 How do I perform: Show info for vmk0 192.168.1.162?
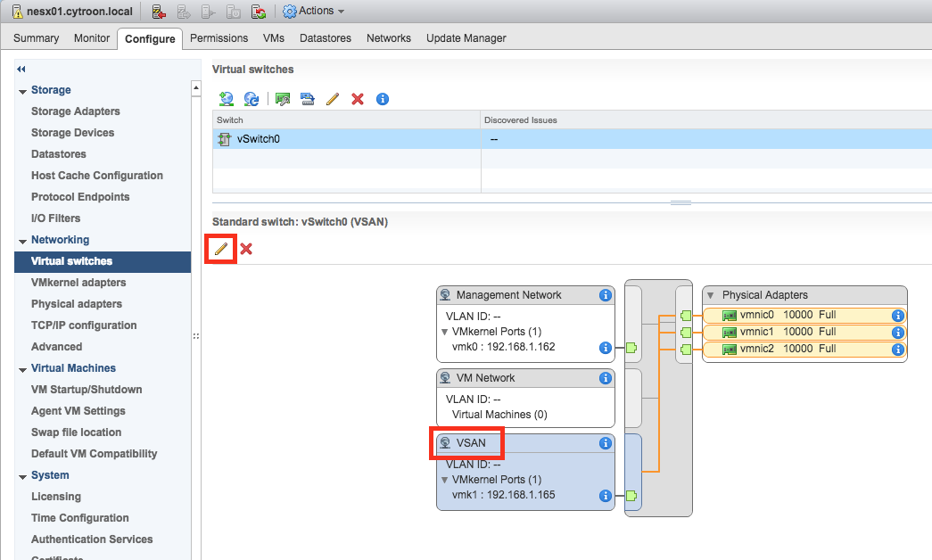605,347
